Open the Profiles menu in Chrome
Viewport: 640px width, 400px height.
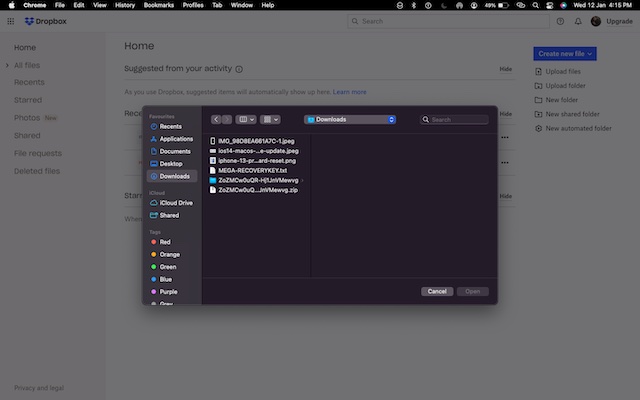pyautogui.click(x=193, y=5)
